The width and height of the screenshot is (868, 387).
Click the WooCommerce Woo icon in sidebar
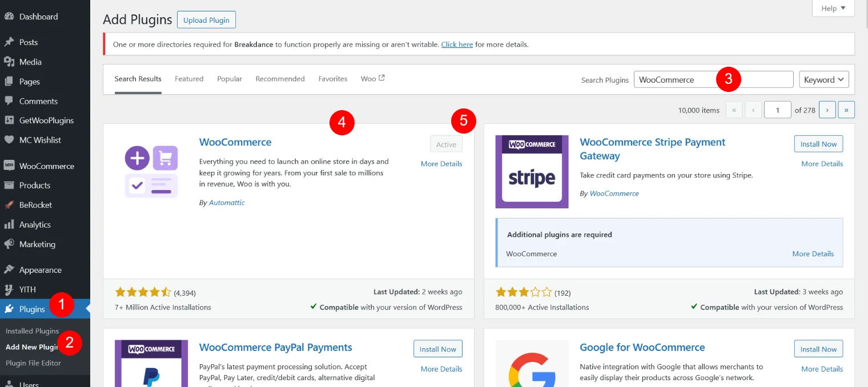click(9, 166)
